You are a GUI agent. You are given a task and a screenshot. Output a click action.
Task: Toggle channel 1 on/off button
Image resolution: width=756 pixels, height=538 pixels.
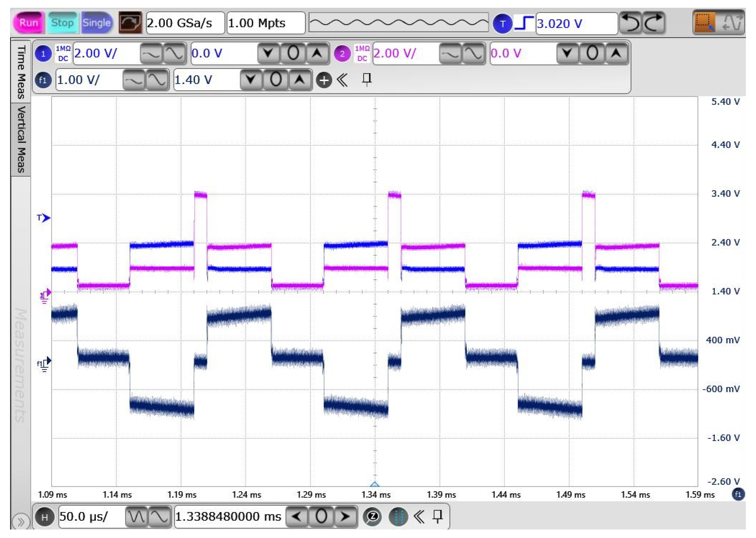(43, 53)
